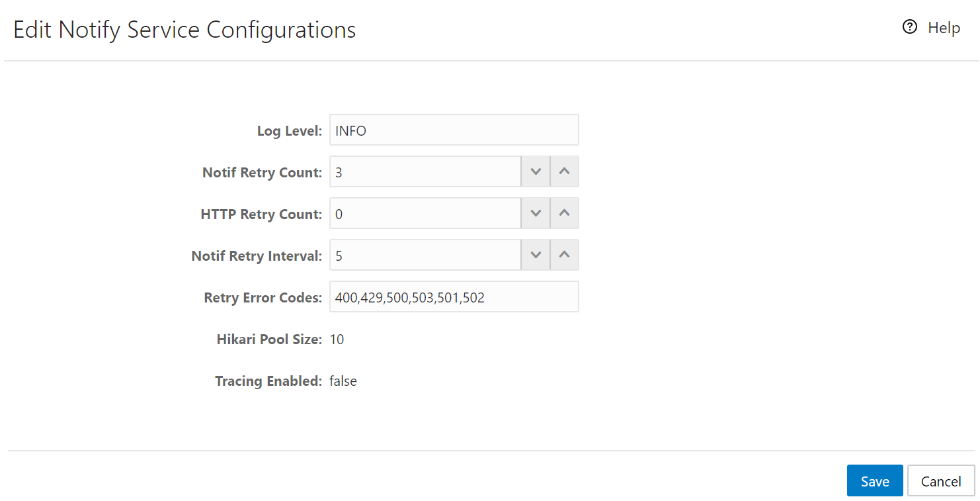Decrease HTTP Retry Count with down arrow
The height and width of the screenshot is (501, 980).
pyautogui.click(x=536, y=214)
